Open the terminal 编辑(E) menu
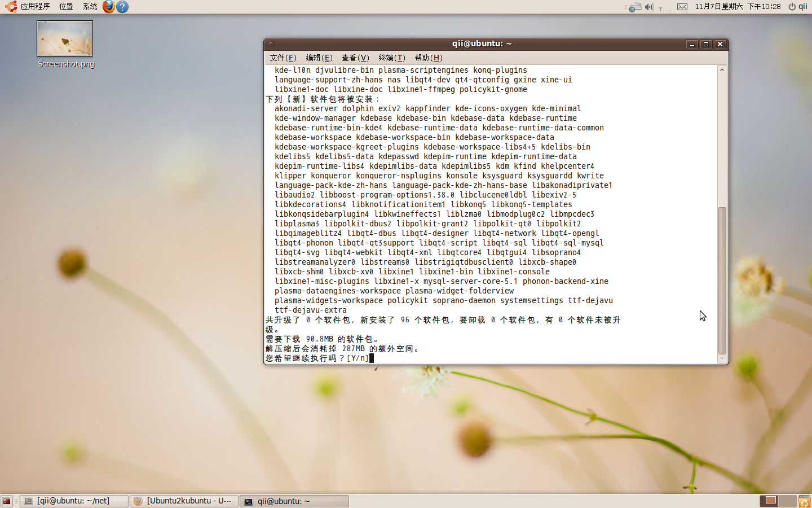812x508 pixels. pyautogui.click(x=319, y=58)
